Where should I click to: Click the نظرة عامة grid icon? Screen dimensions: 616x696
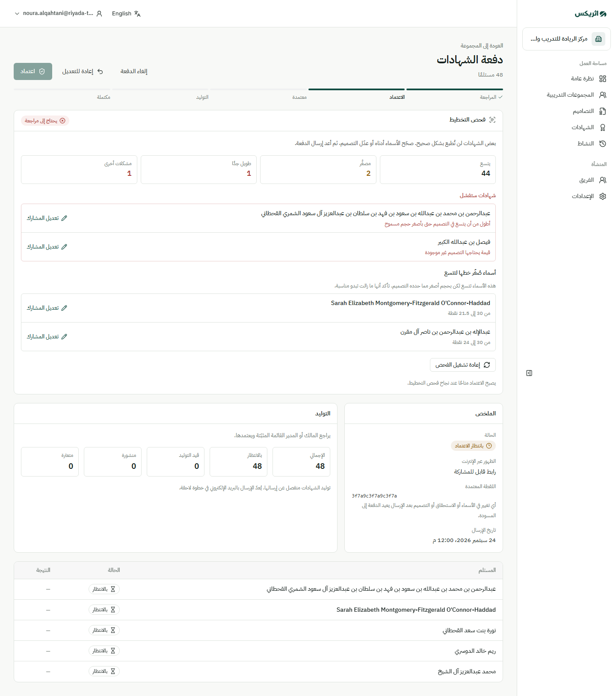603,79
